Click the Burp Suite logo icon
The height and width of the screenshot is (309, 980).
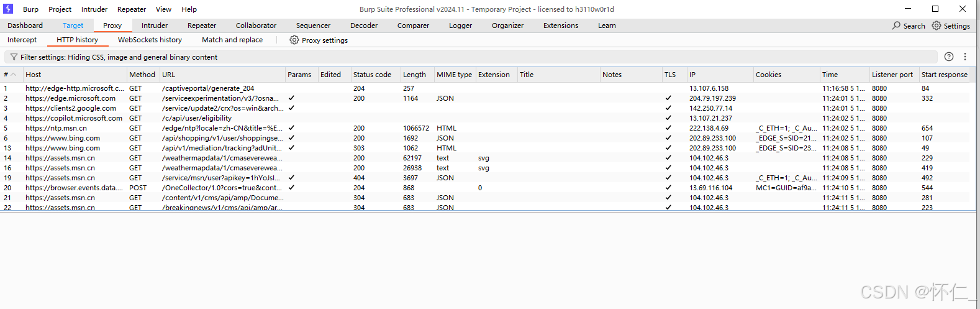click(x=8, y=9)
